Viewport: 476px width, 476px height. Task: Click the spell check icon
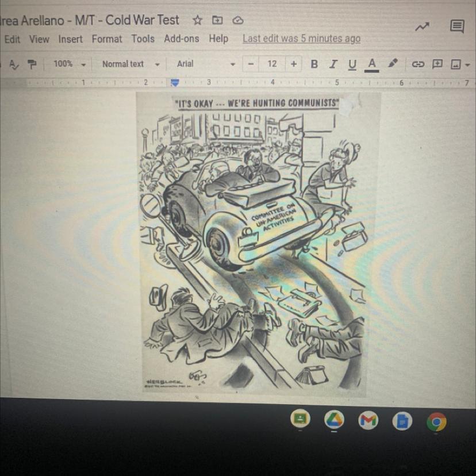(x=13, y=64)
